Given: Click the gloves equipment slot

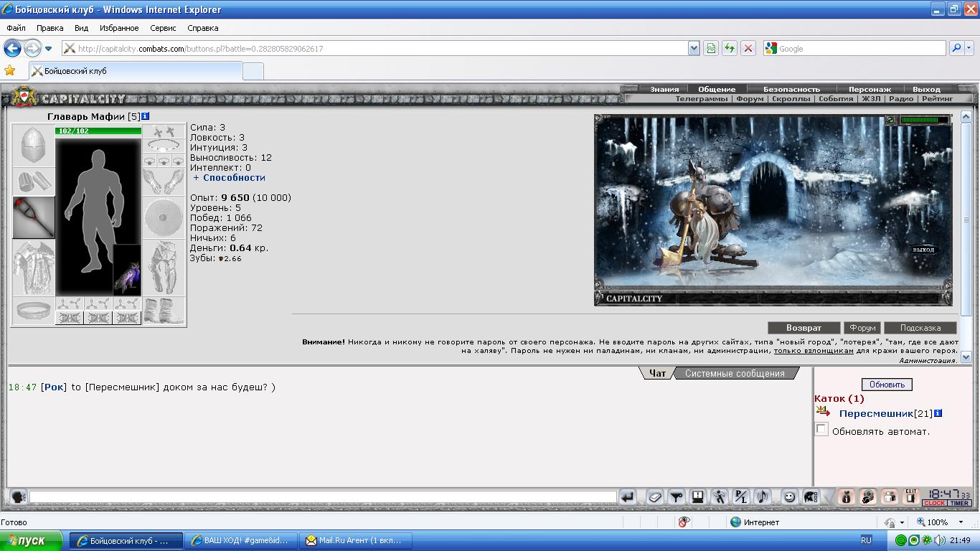Looking at the screenshot, I should pos(164,182).
